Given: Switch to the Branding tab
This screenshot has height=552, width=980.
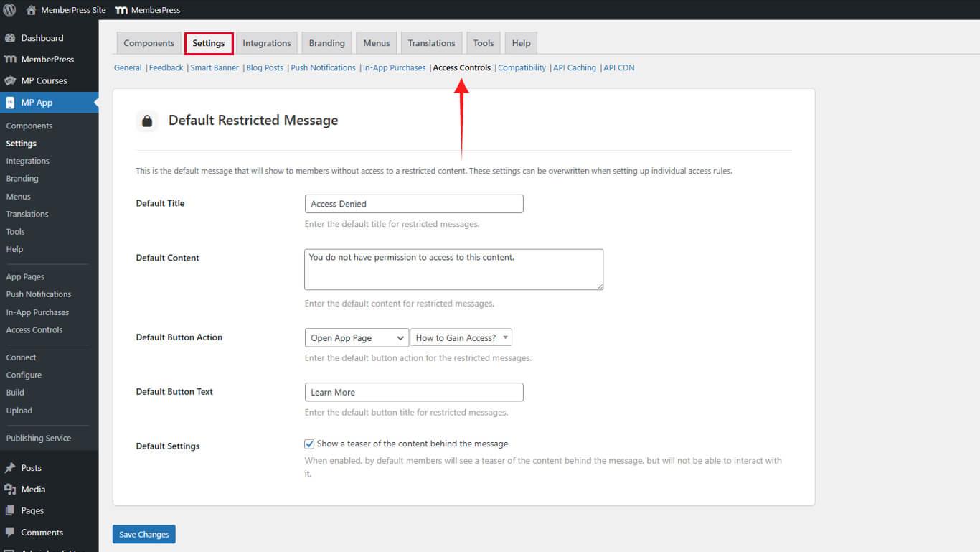Looking at the screenshot, I should pyautogui.click(x=326, y=43).
